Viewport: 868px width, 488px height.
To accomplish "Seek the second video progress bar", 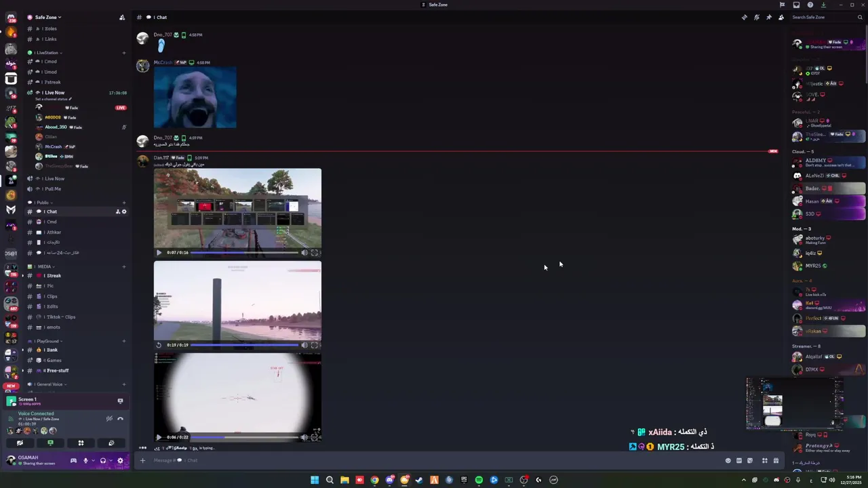I will (244, 345).
